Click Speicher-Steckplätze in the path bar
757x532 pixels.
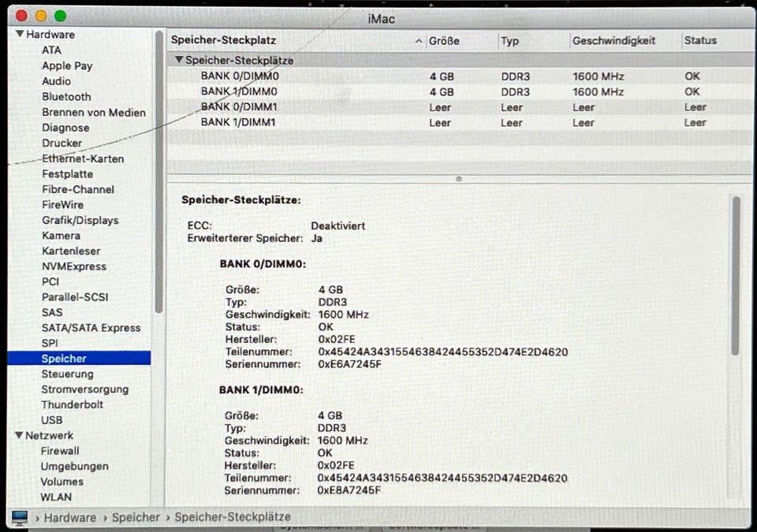[x=233, y=517]
